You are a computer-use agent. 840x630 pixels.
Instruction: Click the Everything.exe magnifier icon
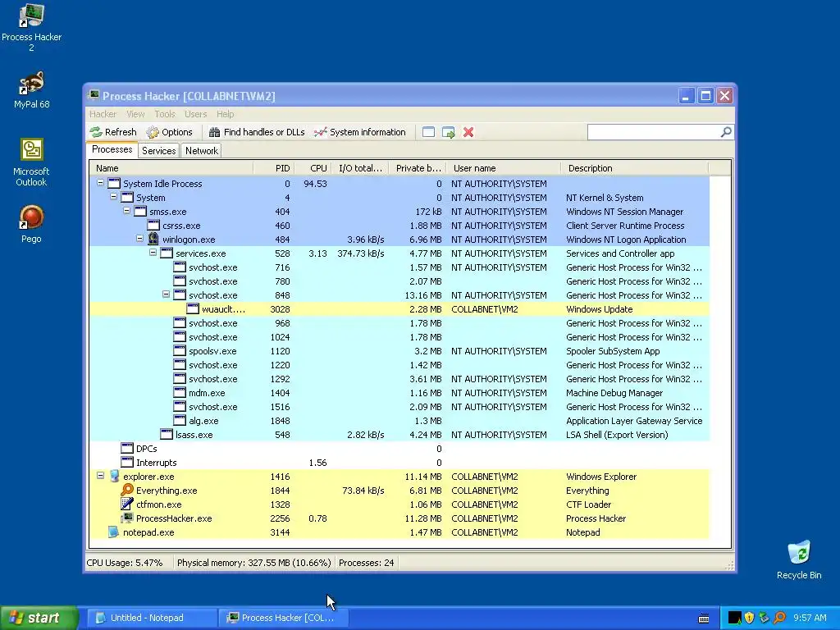pos(127,491)
